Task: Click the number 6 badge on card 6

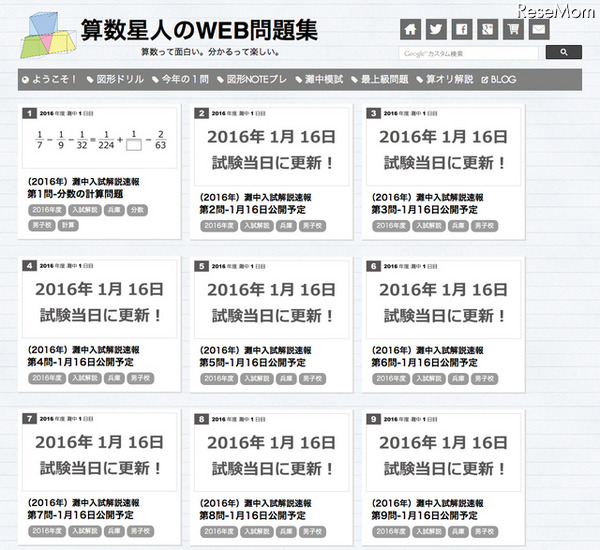Action: (x=373, y=266)
